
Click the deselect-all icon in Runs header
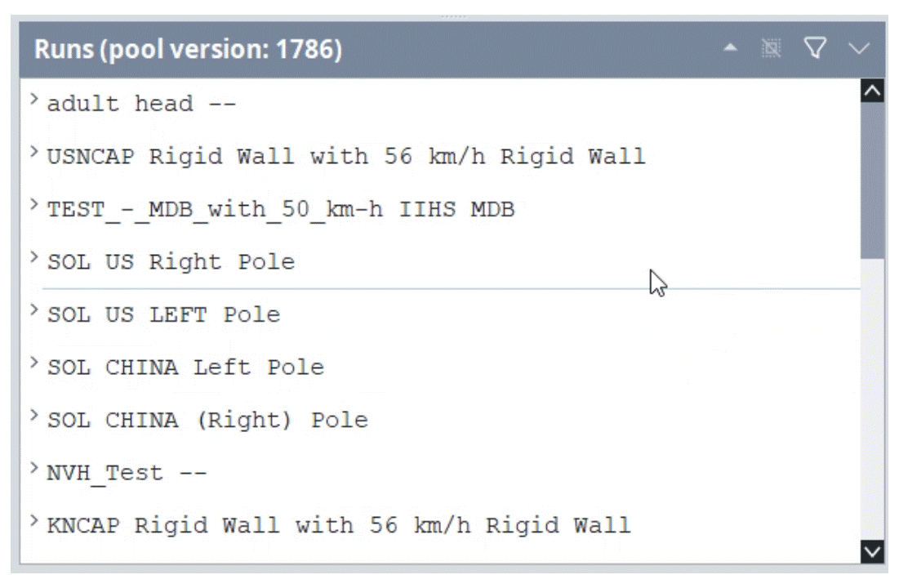coord(771,48)
